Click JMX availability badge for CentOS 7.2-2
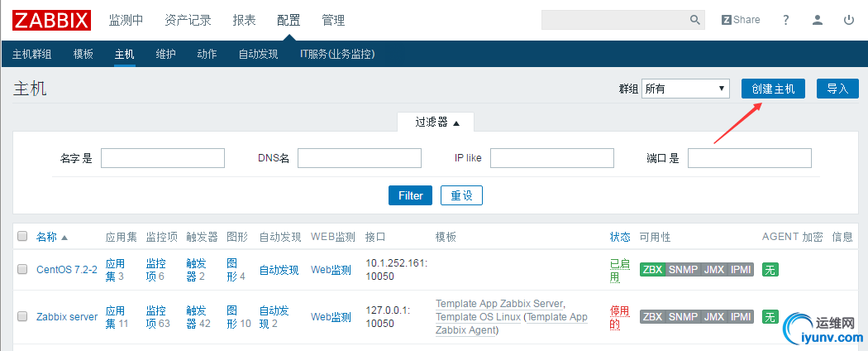The width and height of the screenshot is (868, 351). [714, 270]
